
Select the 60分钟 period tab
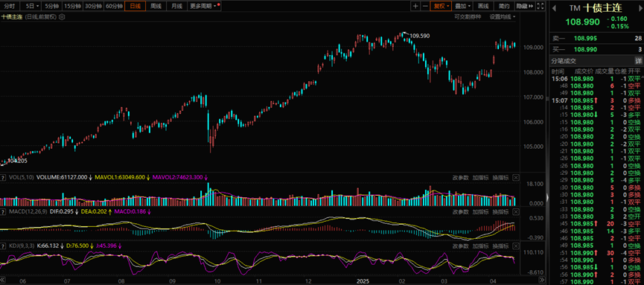(114, 6)
